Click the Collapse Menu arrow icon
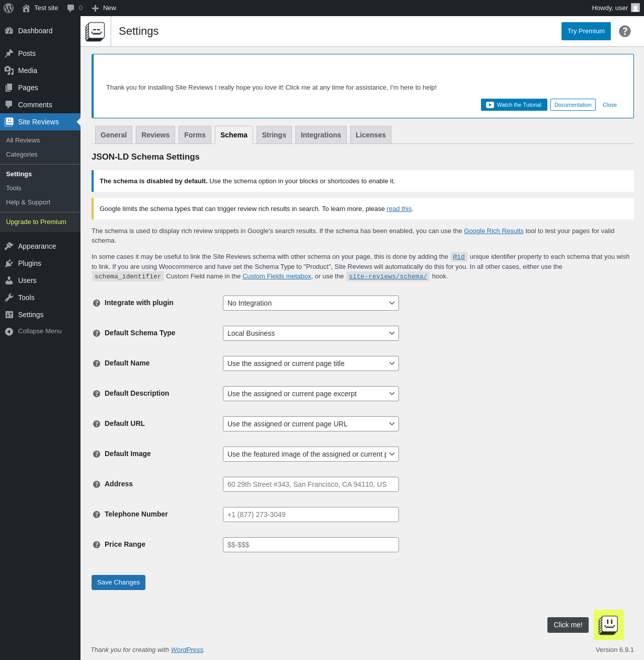This screenshot has width=644, height=660. (x=9, y=331)
